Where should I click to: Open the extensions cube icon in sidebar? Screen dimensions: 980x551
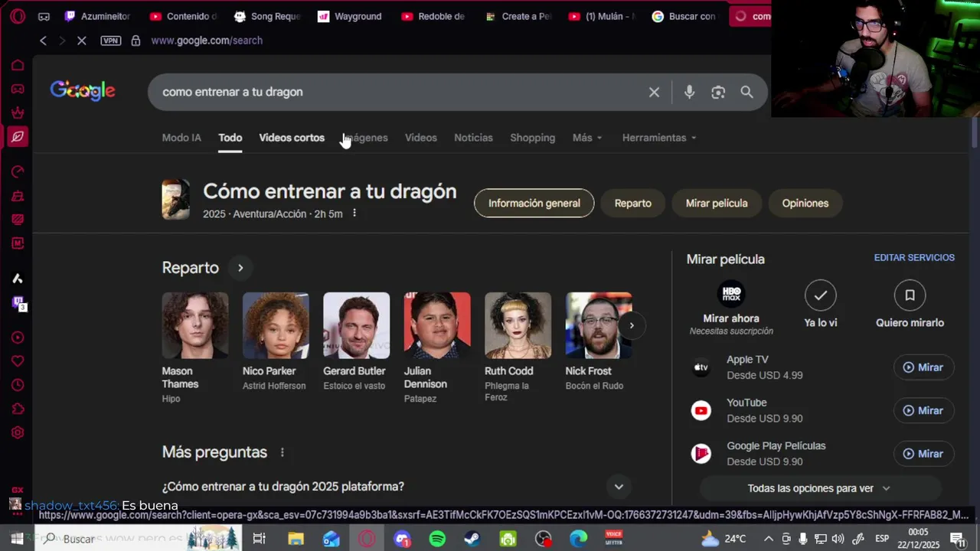coord(17,409)
